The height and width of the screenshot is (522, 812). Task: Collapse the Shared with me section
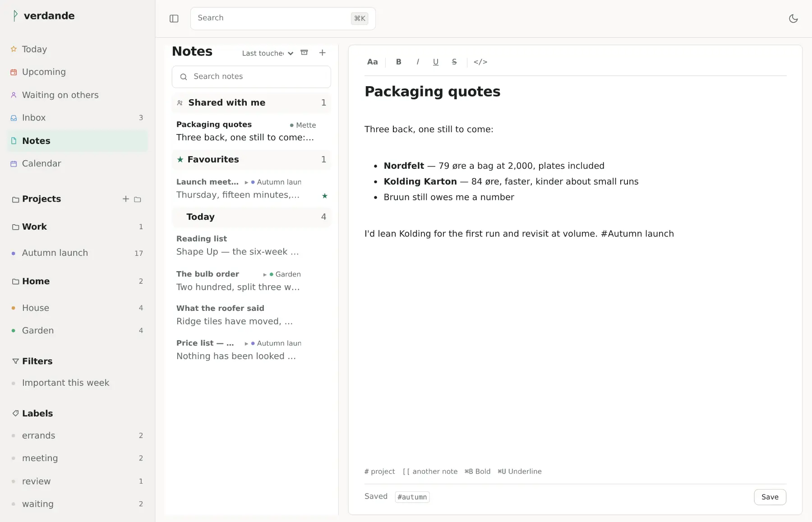[251, 102]
